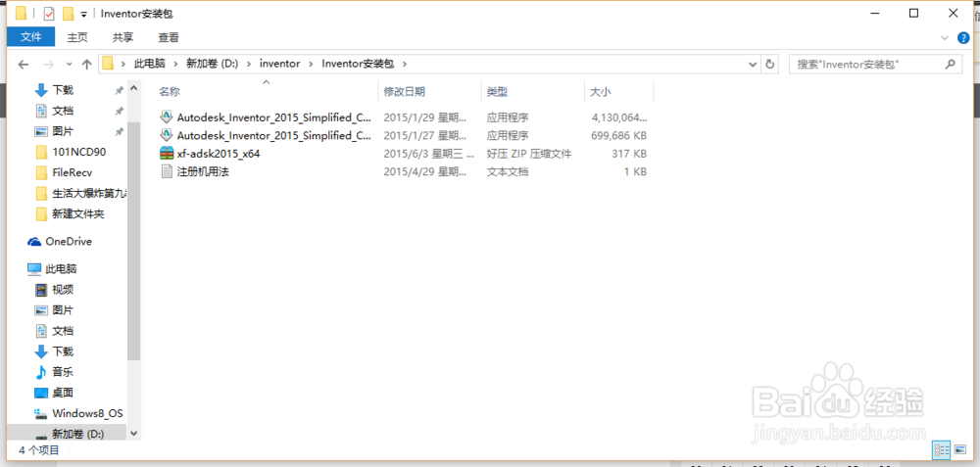Screen dimensions: 980x467
Task: Click the 注册机用法 file name
Action: 203,171
